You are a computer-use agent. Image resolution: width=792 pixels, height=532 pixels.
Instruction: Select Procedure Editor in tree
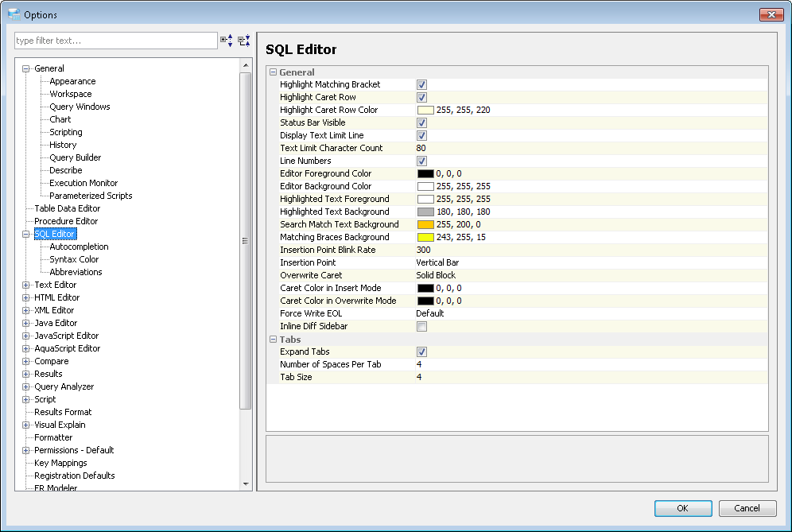(x=66, y=221)
